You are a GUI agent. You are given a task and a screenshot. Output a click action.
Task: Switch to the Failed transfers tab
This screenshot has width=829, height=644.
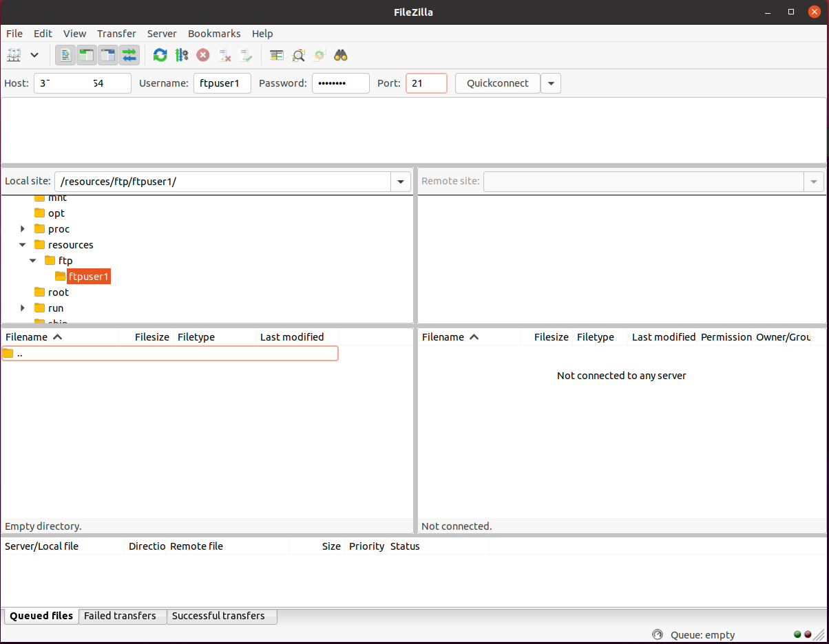123,616
